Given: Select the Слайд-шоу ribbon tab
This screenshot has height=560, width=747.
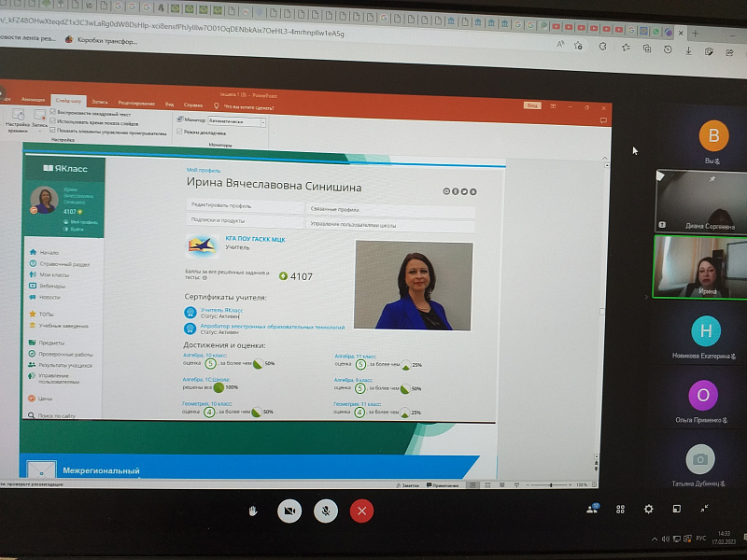Looking at the screenshot, I should (68, 101).
